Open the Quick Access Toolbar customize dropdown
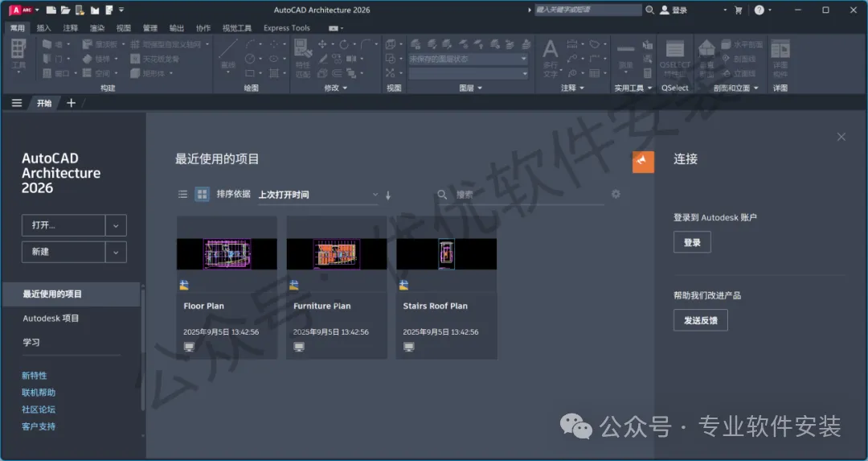This screenshot has width=868, height=461. pyautogui.click(x=121, y=10)
